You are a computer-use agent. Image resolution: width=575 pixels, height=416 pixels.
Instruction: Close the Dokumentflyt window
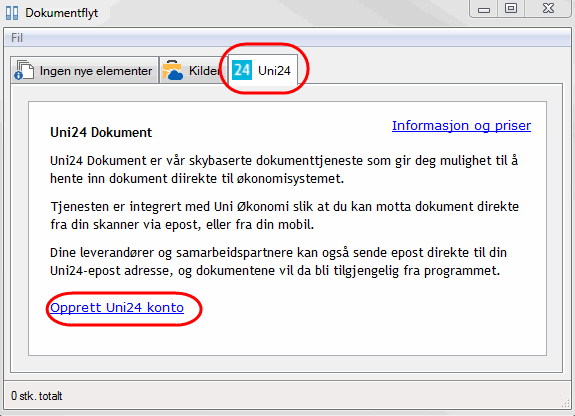(x=548, y=9)
